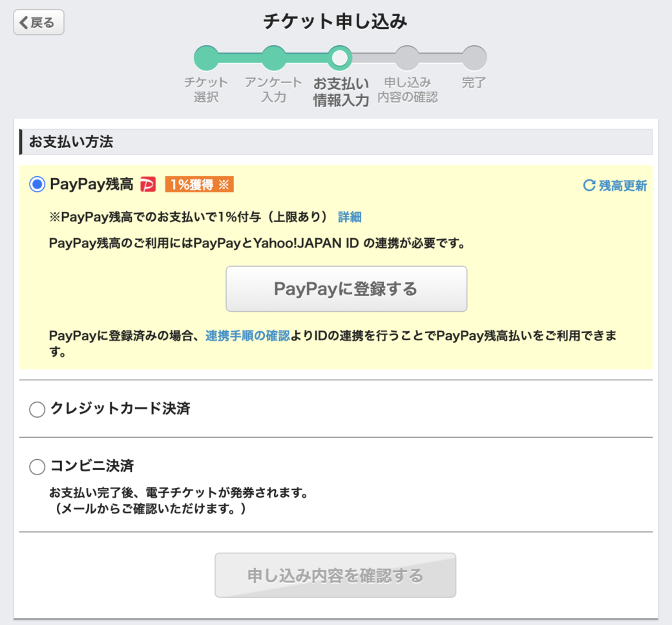This screenshot has height=625, width=672.
Task: Open the 連携手順の確認 link
Action: [247, 335]
